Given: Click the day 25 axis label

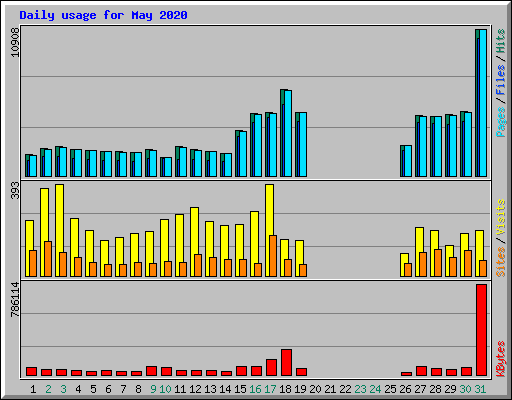Looking at the screenshot, I should click(x=390, y=389).
